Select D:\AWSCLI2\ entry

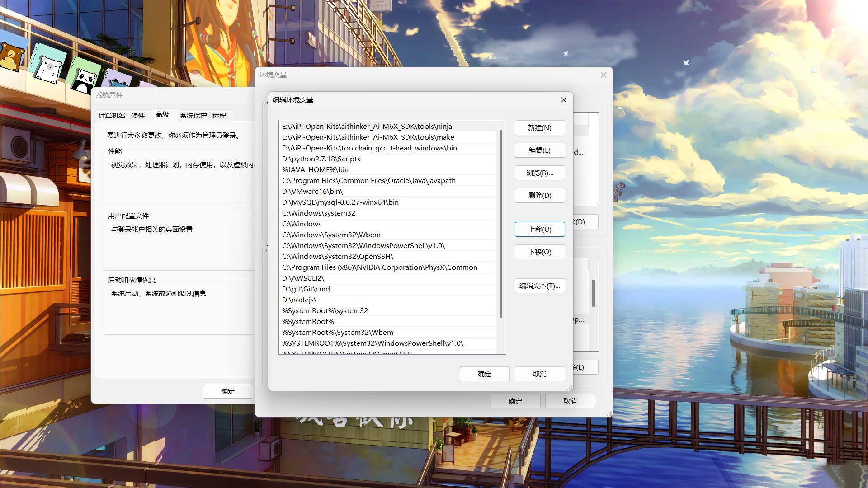coord(388,278)
